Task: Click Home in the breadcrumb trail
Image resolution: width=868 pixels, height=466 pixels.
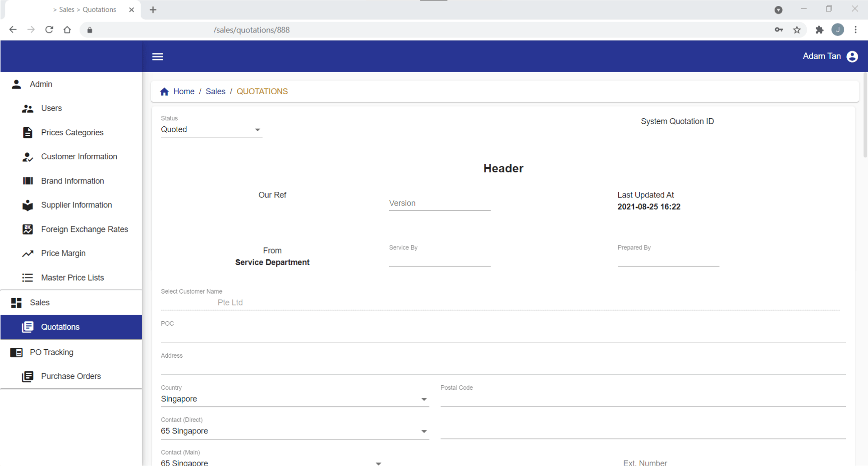Action: point(184,91)
